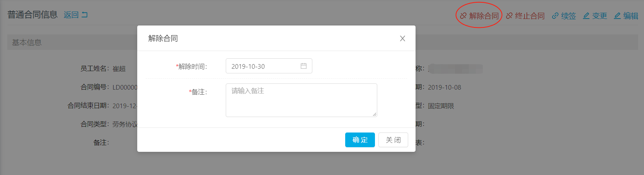Click the 返回 link
This screenshot has height=175, width=644.
[x=71, y=15]
